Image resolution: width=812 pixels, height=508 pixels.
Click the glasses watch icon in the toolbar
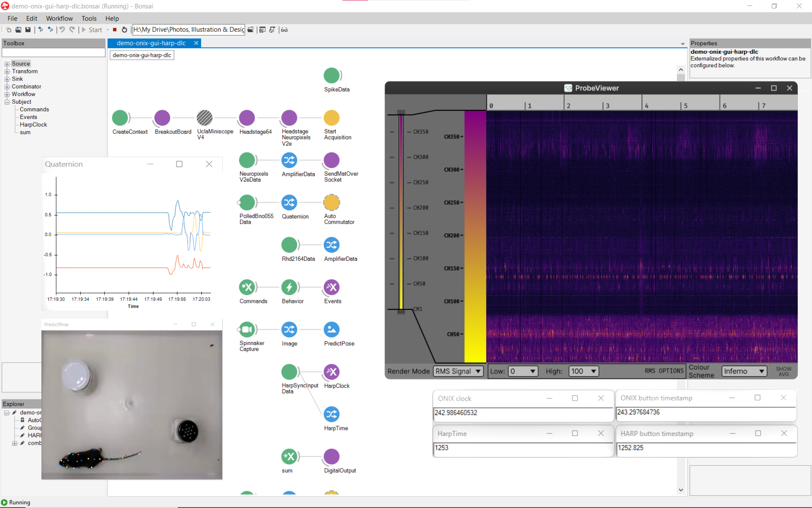tap(284, 30)
